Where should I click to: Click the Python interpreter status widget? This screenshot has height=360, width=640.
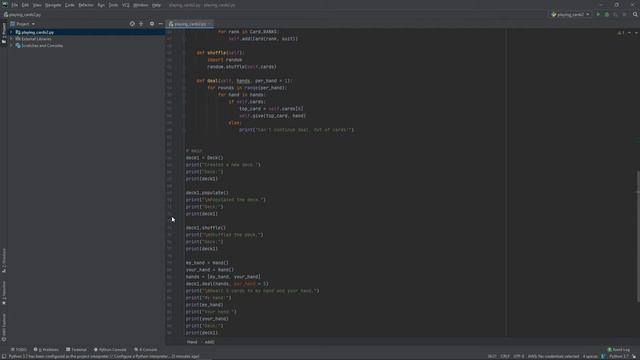click(619, 356)
